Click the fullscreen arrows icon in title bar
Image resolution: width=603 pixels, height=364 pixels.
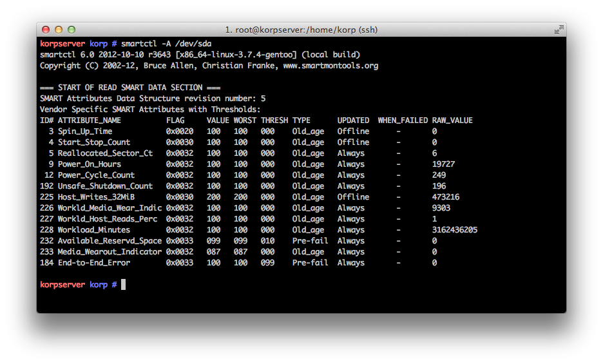tap(559, 30)
